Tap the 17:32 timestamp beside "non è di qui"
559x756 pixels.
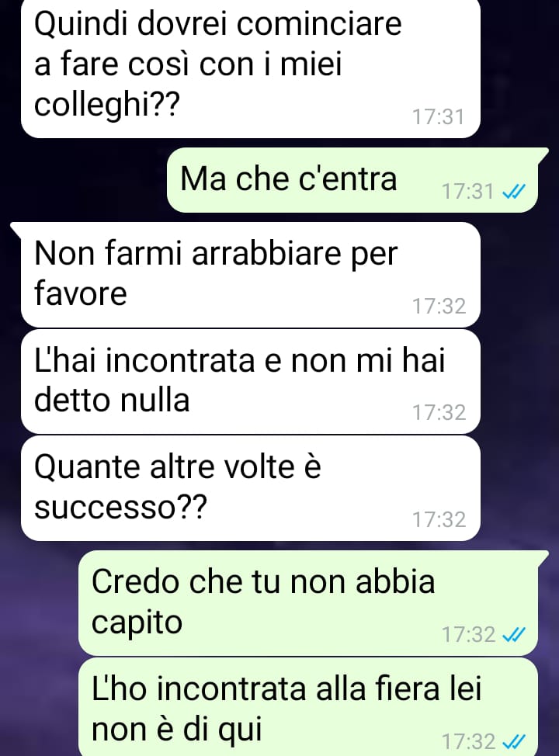pos(469,741)
